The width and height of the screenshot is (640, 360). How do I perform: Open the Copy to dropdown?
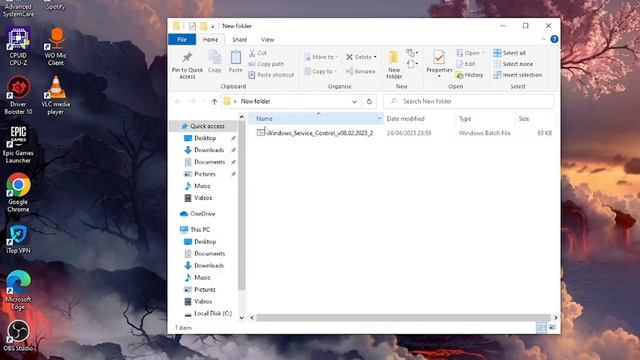[320, 71]
